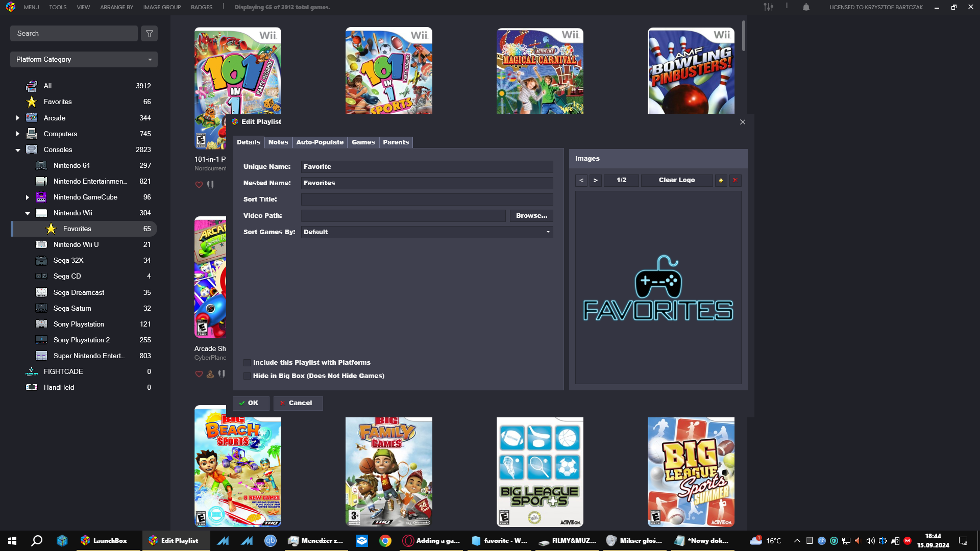Switch to the Notes tab

click(x=278, y=142)
